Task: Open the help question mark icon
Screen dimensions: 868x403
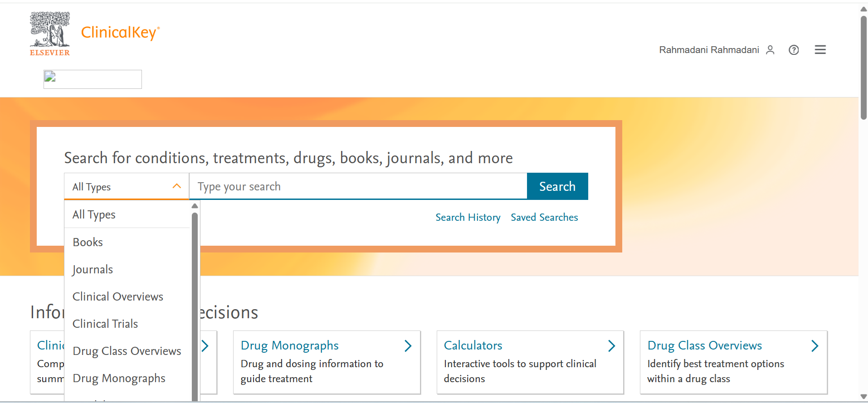Action: pos(794,50)
